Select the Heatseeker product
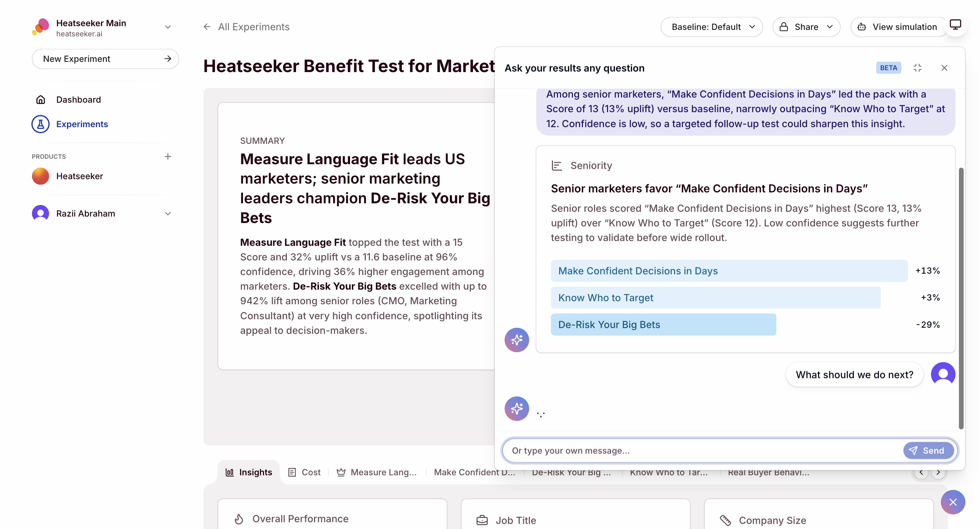The width and height of the screenshot is (980, 529). pyautogui.click(x=80, y=176)
